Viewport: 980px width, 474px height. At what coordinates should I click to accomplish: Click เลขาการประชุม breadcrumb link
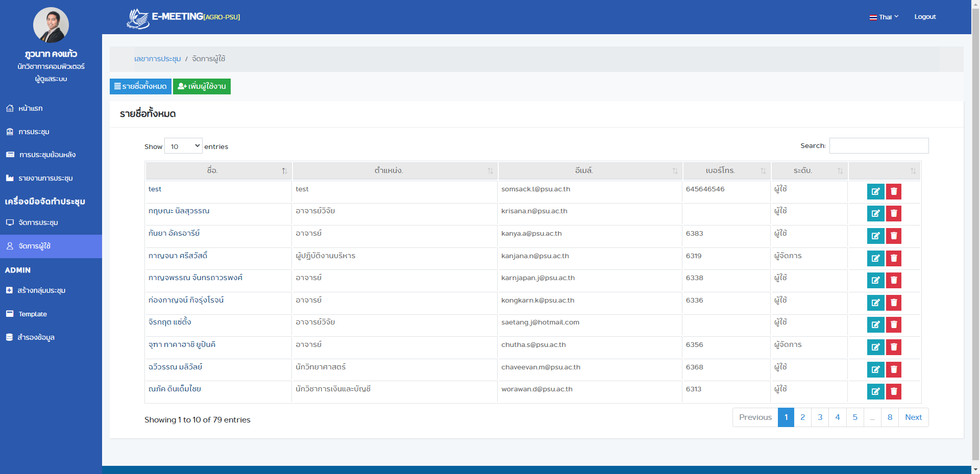157,59
